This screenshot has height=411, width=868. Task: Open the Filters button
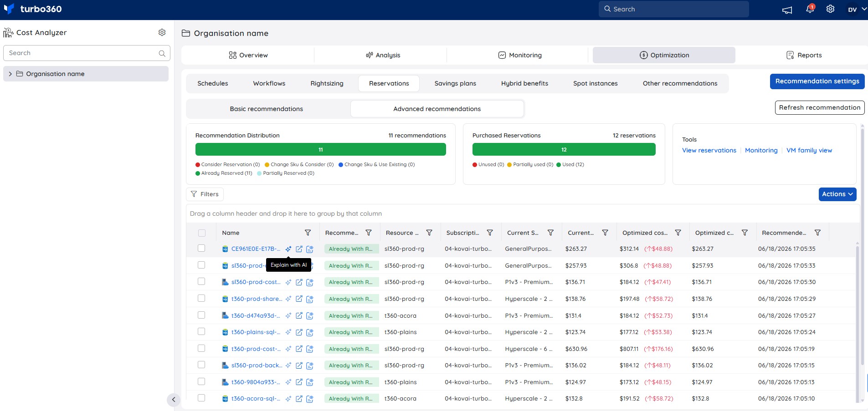pyautogui.click(x=205, y=194)
